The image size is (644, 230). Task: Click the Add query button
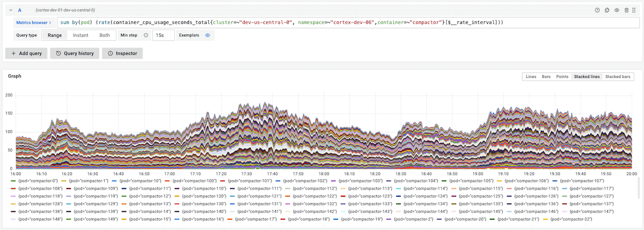(26, 53)
